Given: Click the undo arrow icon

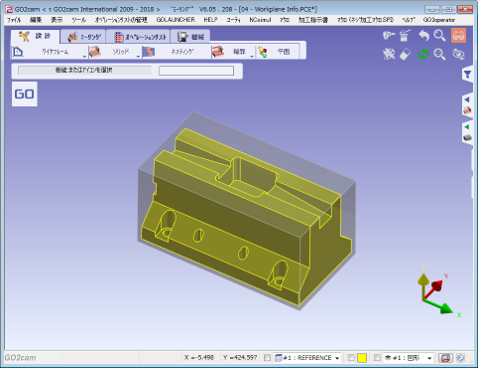Looking at the screenshot, I should click(x=424, y=35).
